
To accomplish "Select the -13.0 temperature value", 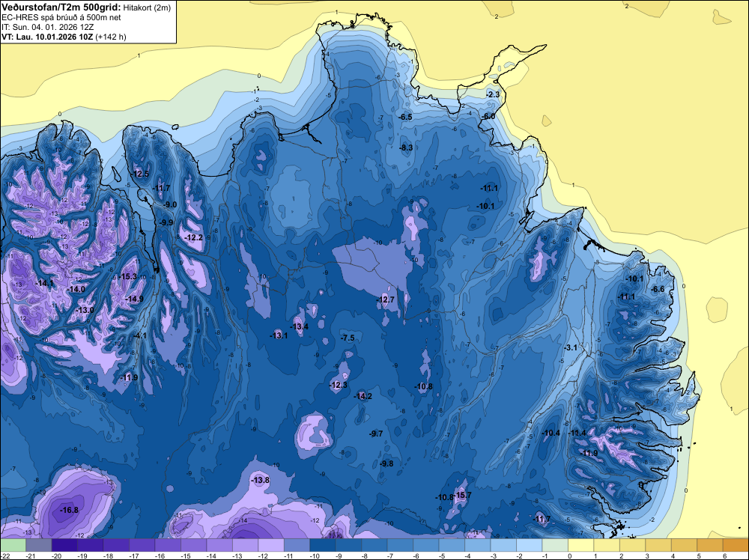I will pos(85,310).
